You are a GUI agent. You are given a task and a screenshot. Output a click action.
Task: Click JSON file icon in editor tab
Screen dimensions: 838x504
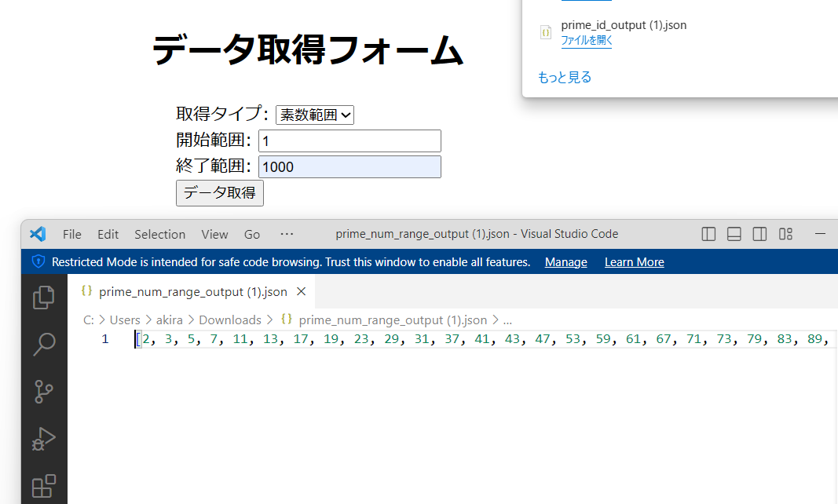point(86,290)
